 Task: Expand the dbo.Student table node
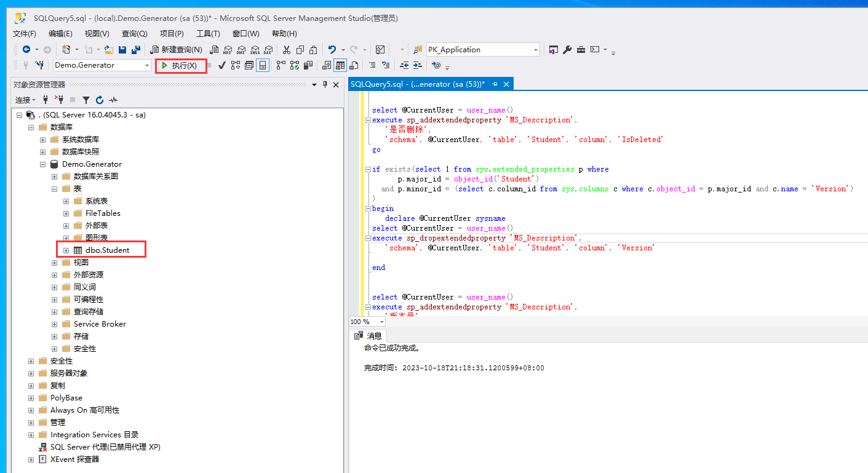click(x=66, y=250)
